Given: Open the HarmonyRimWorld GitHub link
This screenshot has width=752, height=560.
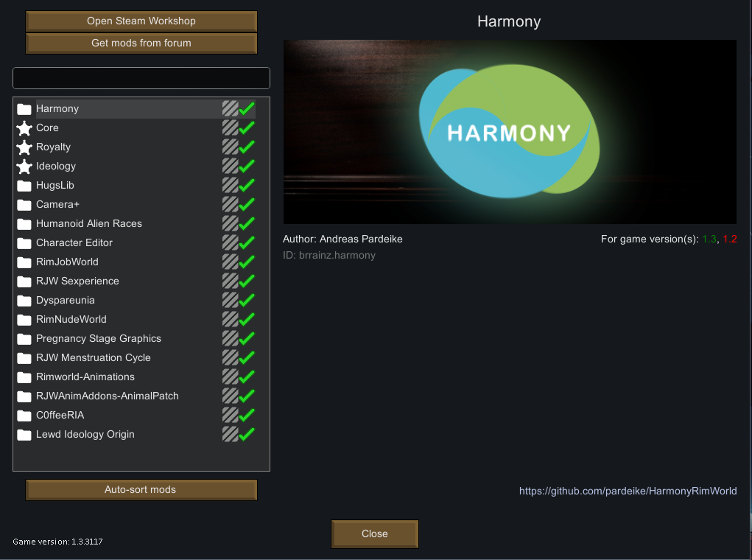Looking at the screenshot, I should point(628,491).
